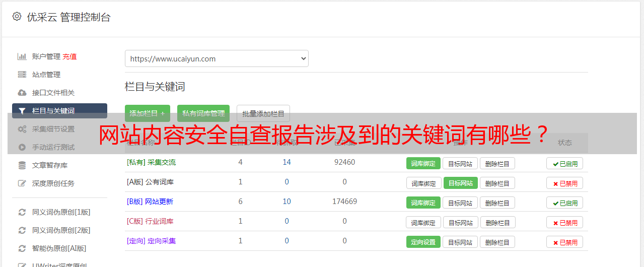Click the [C版] 行业词库 column name
Viewport: 644px width, 267px height.
coord(150,221)
